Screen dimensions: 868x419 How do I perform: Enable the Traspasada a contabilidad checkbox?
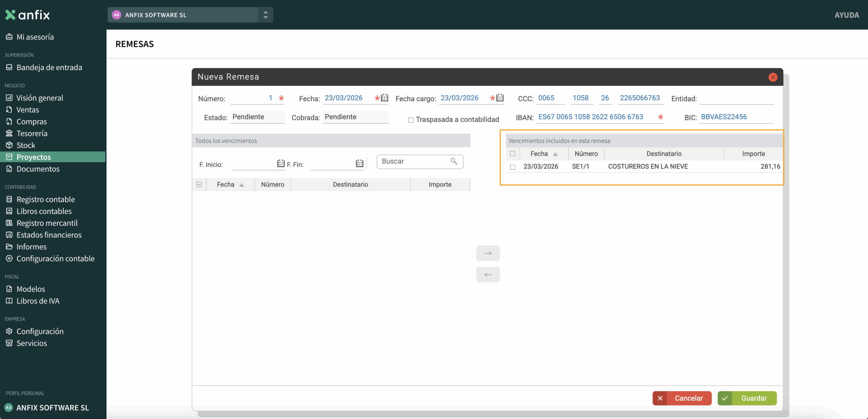click(x=411, y=120)
